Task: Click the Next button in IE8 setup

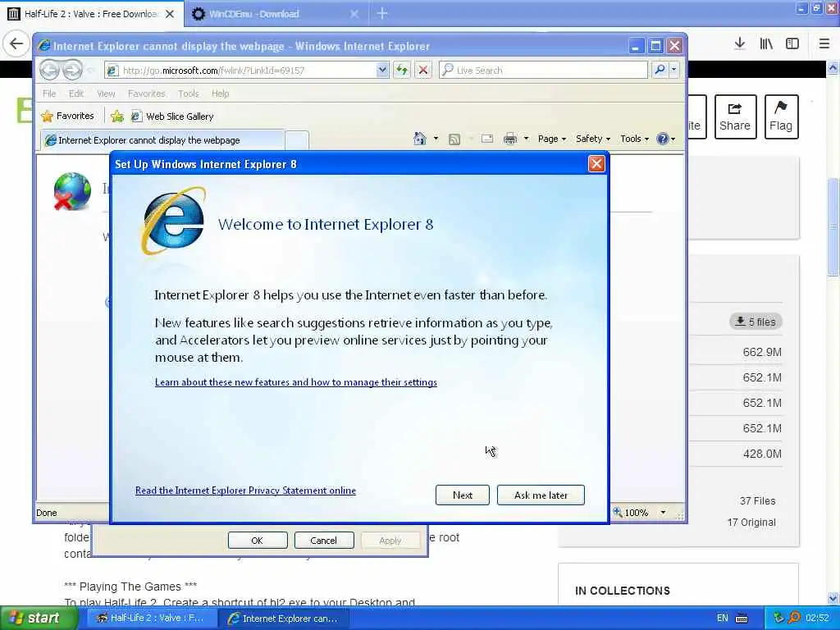Action: [x=463, y=495]
